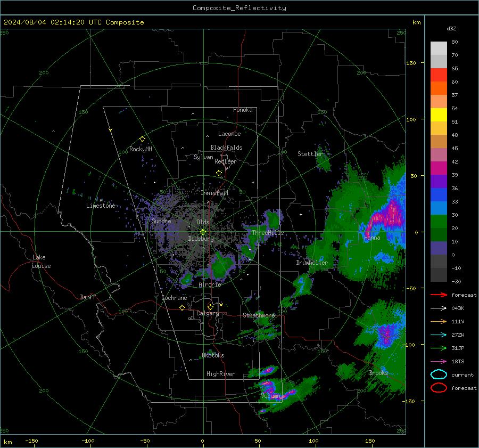Select the 'current' legend text

point(463,375)
